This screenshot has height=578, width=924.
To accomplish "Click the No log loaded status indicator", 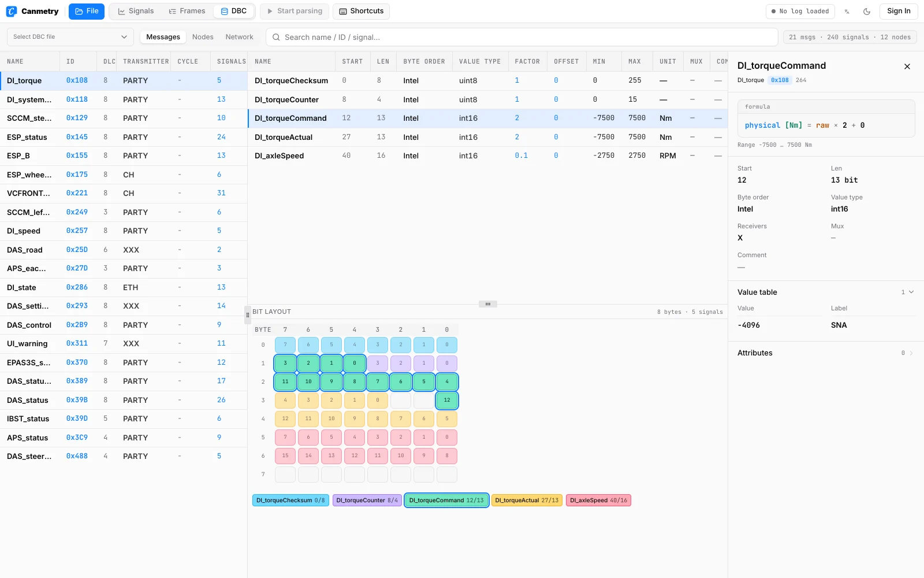I will (800, 12).
